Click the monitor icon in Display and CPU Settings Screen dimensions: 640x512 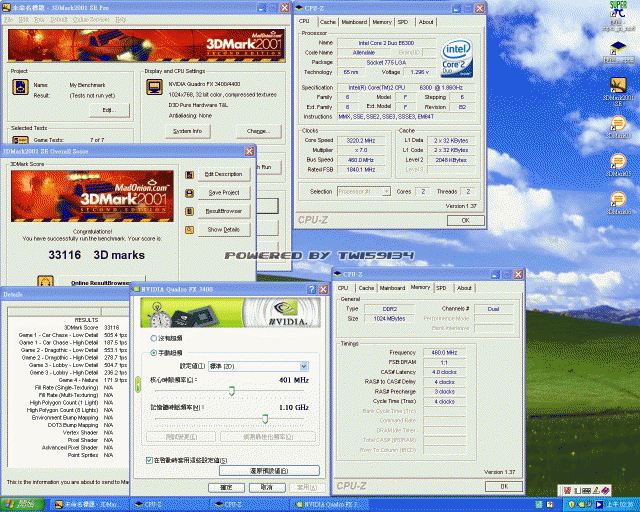click(154, 87)
